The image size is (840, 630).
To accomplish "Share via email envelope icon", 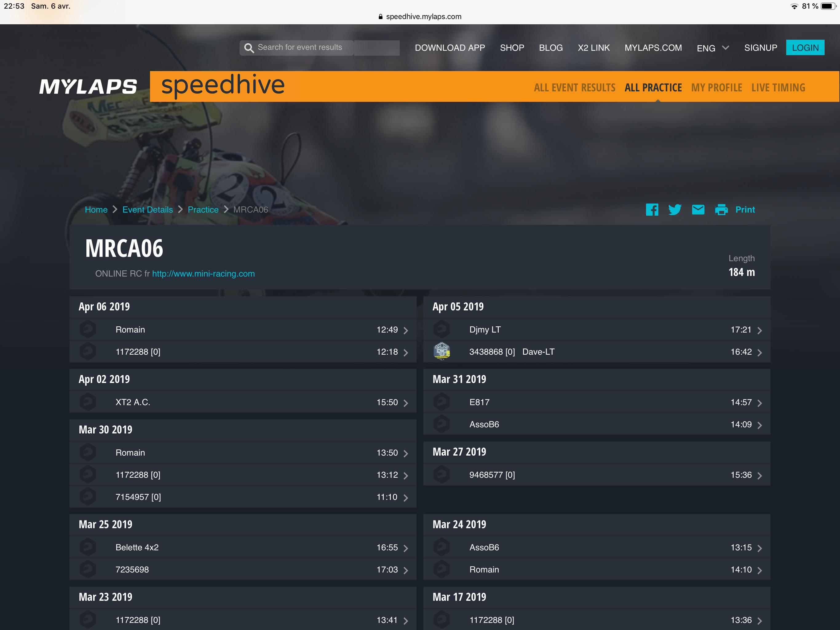I will (x=698, y=209).
